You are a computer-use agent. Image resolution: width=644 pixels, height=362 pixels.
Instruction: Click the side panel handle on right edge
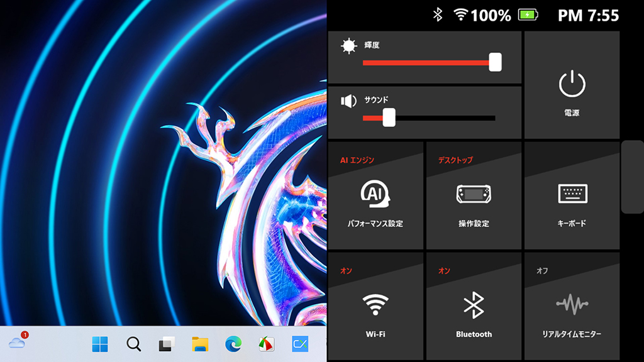pos(633,177)
